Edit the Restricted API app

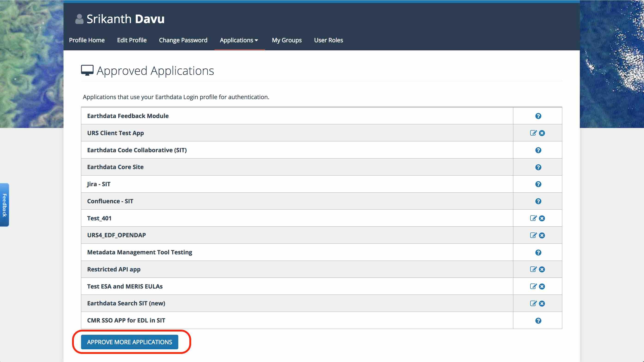[x=533, y=269]
